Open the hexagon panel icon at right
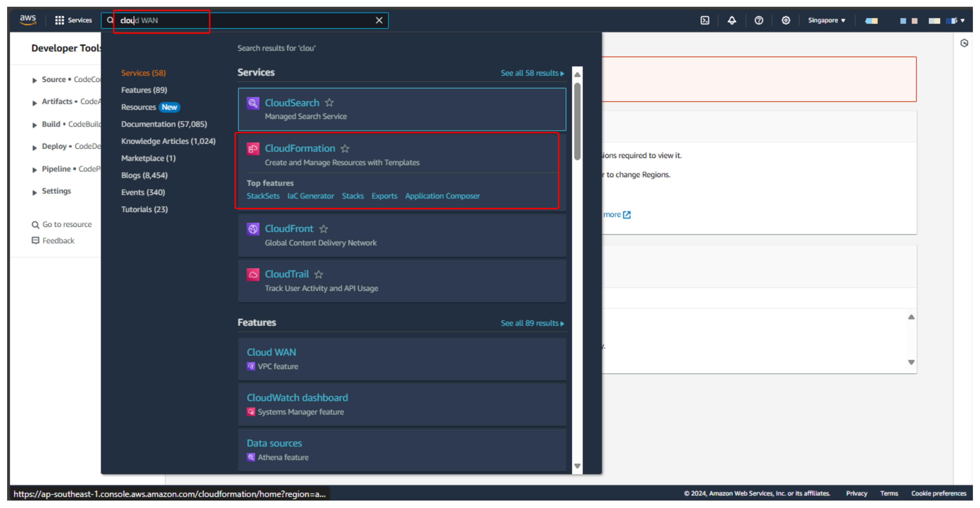980x508 pixels. (964, 43)
